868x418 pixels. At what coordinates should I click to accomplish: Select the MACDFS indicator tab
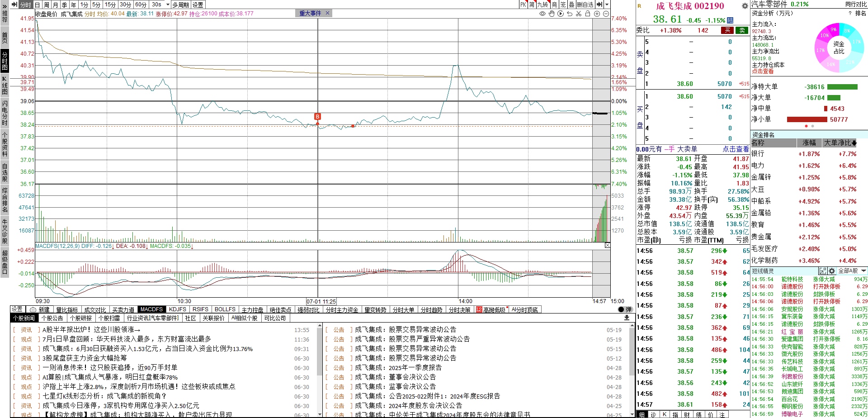pos(151,309)
